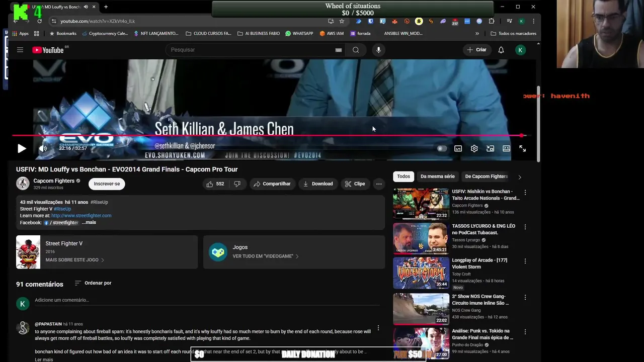This screenshot has width=644, height=362.
Task: Select Da mesma série chip
Action: (x=437, y=176)
